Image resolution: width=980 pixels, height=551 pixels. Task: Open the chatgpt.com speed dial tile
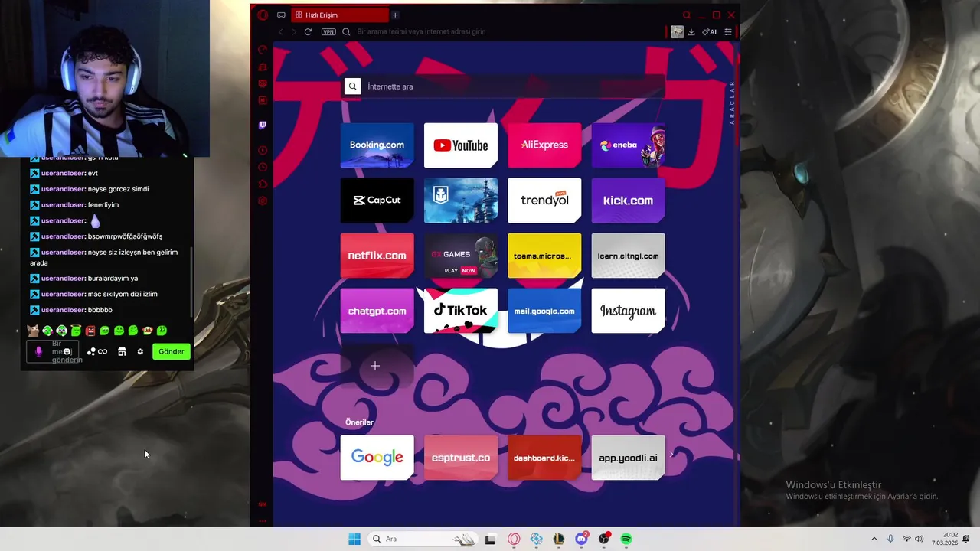coord(377,311)
